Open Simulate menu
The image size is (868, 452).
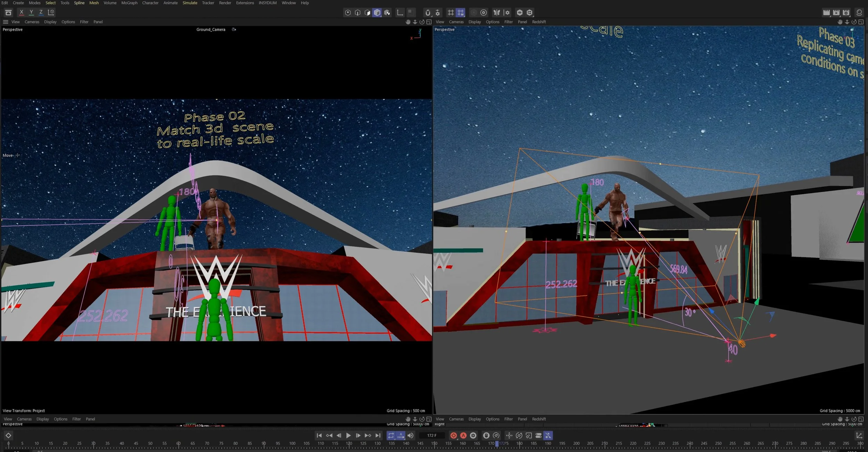tap(190, 3)
